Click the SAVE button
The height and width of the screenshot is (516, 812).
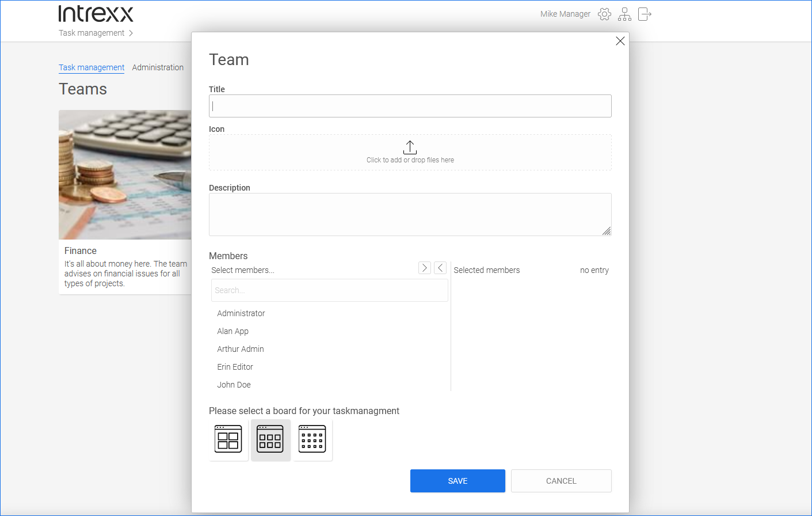click(x=458, y=481)
